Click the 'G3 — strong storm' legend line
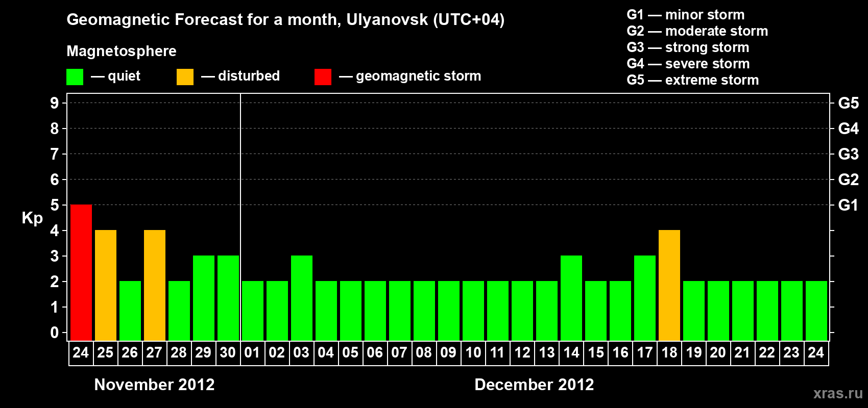Screen dimensions: 868x408 pos(688,47)
